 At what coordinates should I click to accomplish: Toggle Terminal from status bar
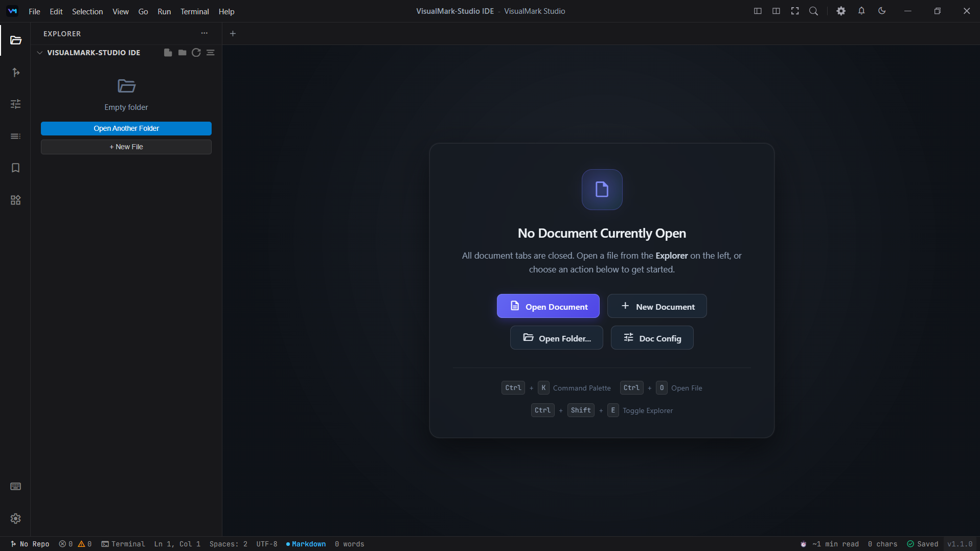coord(123,544)
